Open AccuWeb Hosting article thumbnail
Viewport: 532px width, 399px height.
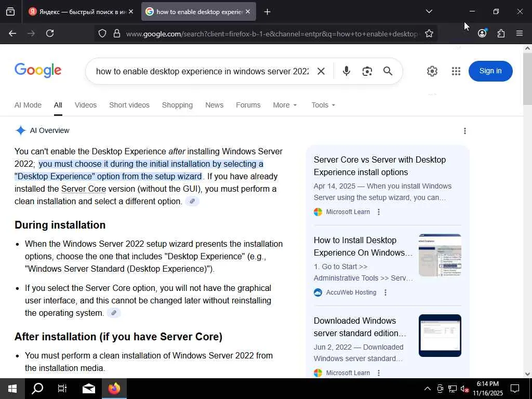point(440,255)
